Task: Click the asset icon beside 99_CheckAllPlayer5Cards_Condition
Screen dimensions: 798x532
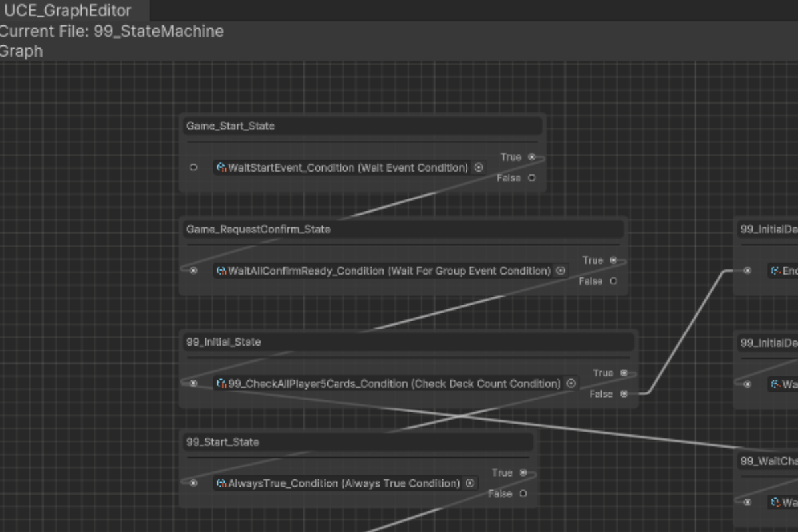Action: click(x=221, y=384)
